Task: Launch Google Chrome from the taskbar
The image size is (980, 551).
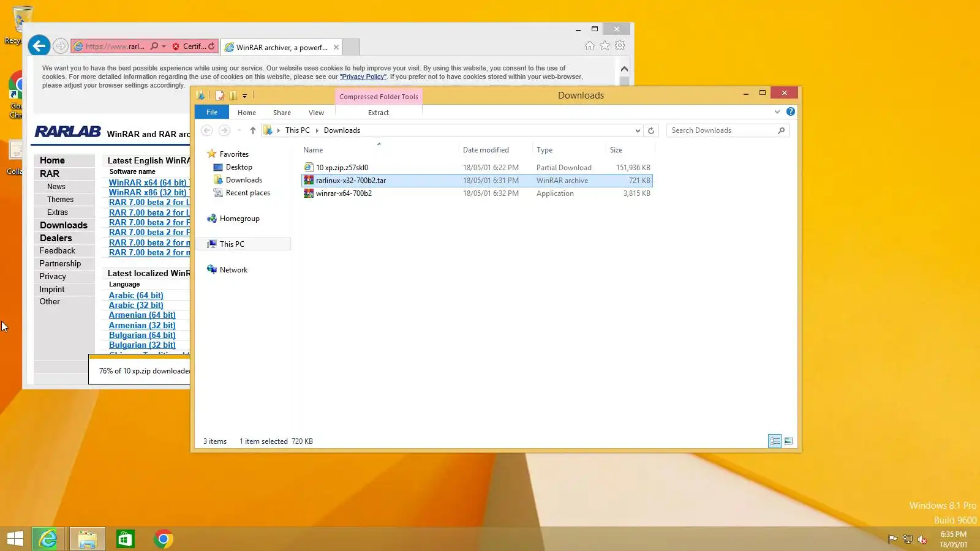Action: [163, 539]
